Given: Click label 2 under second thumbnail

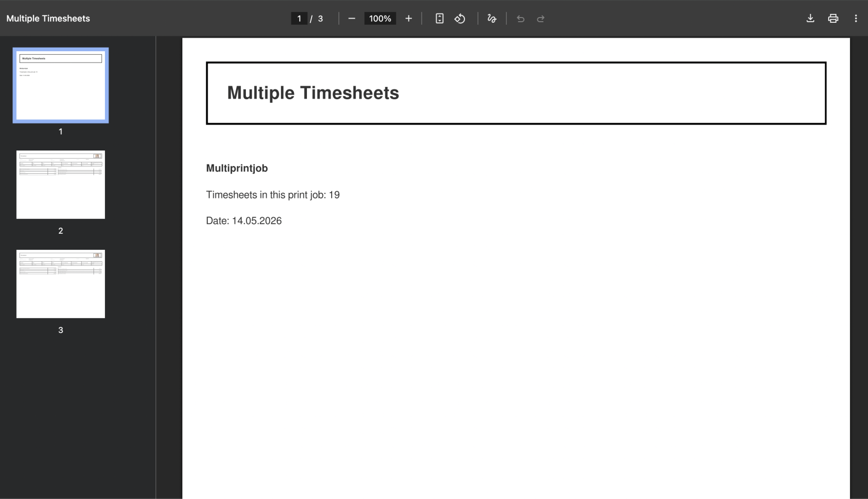Looking at the screenshot, I should 60,231.
